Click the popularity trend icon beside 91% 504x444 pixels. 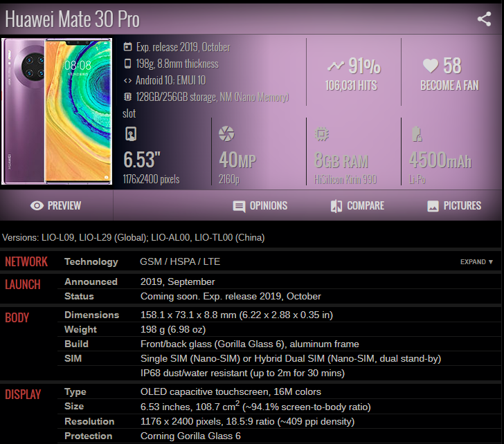pyautogui.click(x=336, y=66)
